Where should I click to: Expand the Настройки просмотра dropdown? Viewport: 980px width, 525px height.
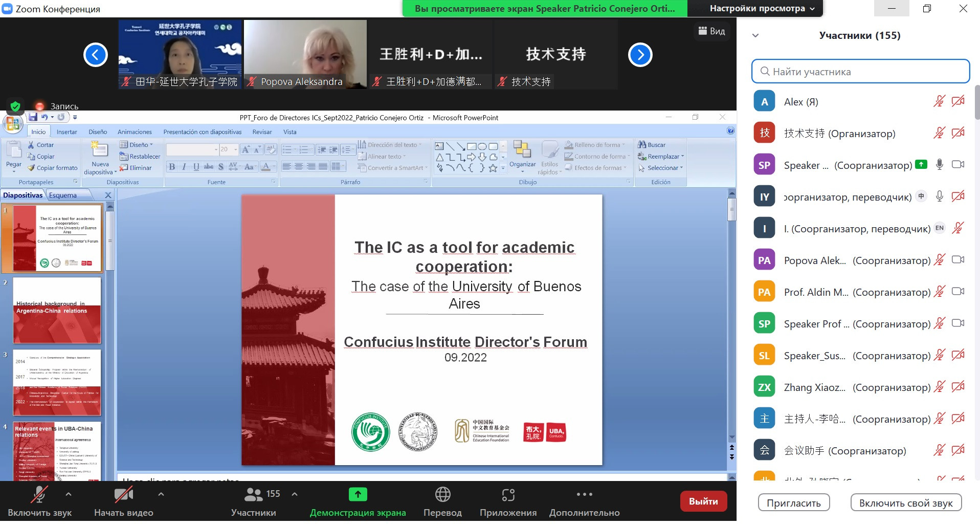762,9
